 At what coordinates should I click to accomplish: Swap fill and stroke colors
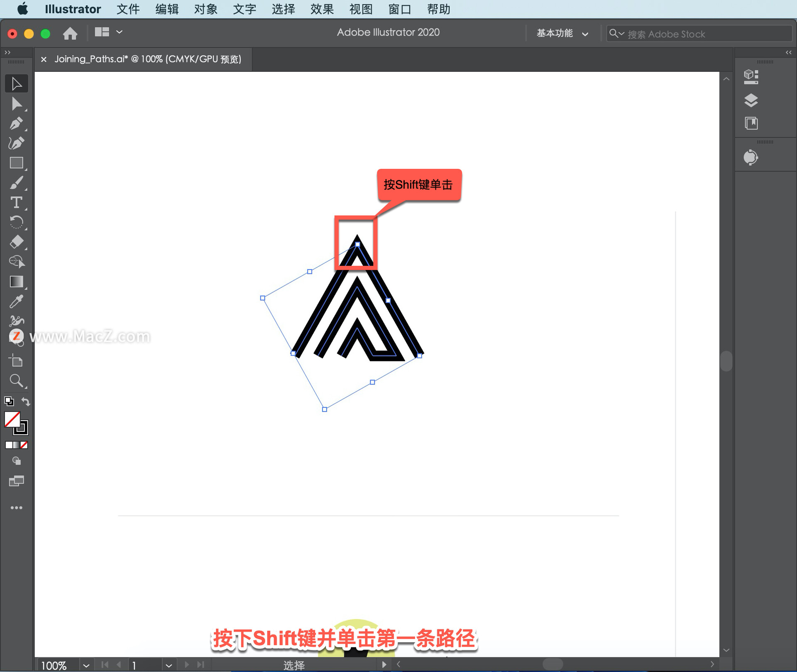point(26,402)
